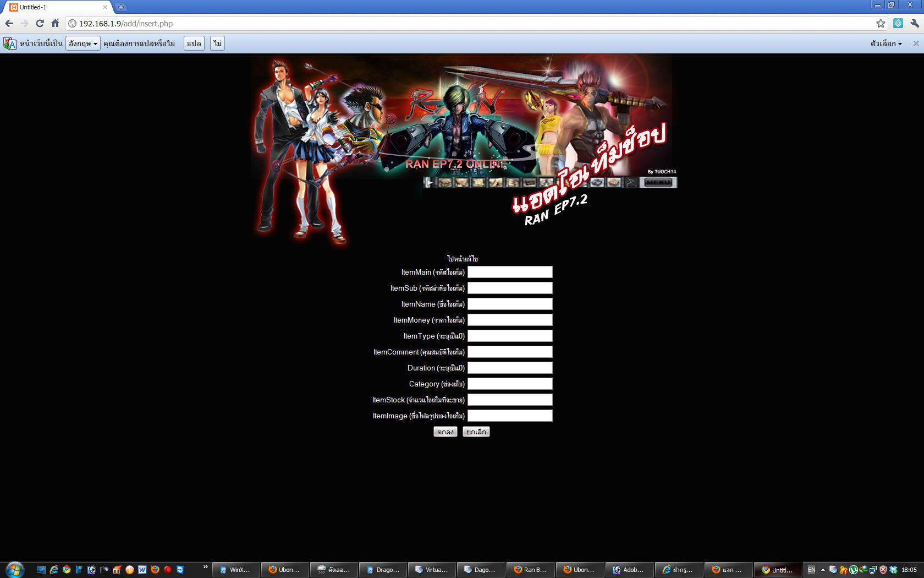The image size is (924, 578).
Task: Open the Windows Start menu
Action: pyautogui.click(x=14, y=570)
